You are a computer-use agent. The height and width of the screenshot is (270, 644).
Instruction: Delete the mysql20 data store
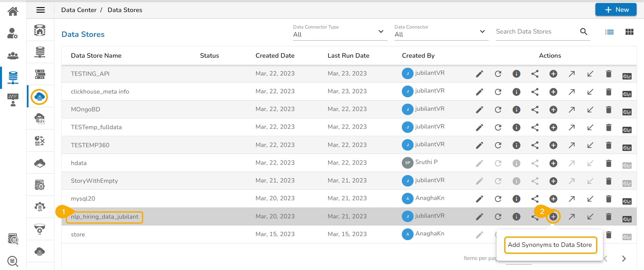(x=608, y=199)
